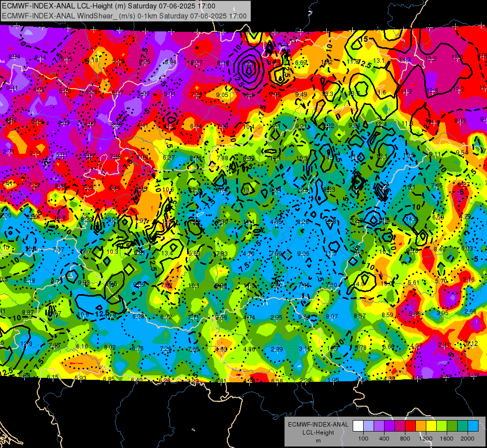Click the sky blue legend swatch
Image resolution: width=487 pixels, height=448 pixels.
[x=473, y=426]
